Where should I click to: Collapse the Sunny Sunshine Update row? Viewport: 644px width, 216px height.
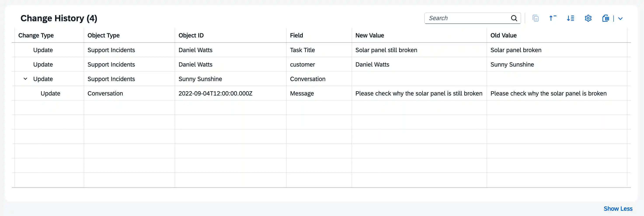click(x=25, y=79)
